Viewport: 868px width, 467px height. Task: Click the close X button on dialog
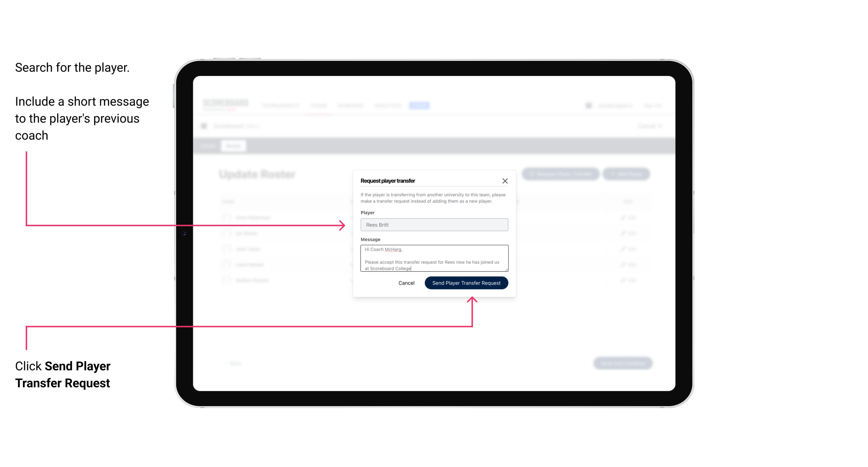tap(505, 181)
